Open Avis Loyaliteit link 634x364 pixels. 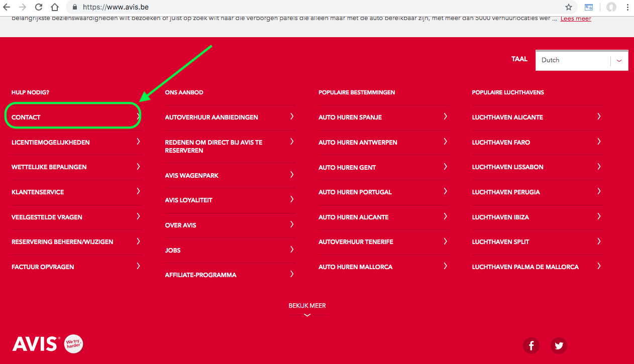point(189,200)
